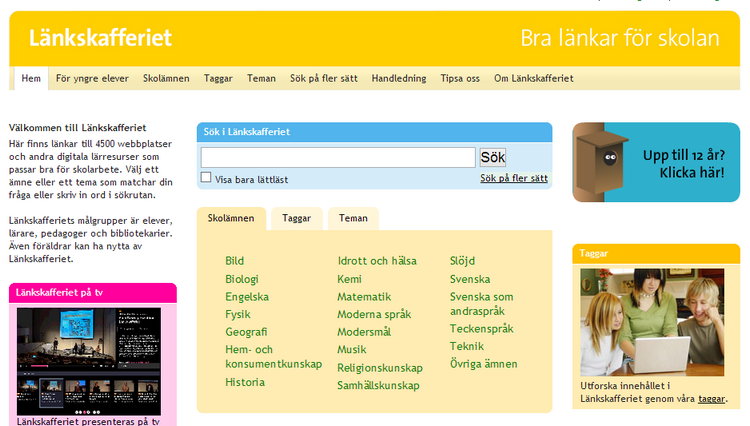Open Sök på fler sätt menu item

coord(324,78)
